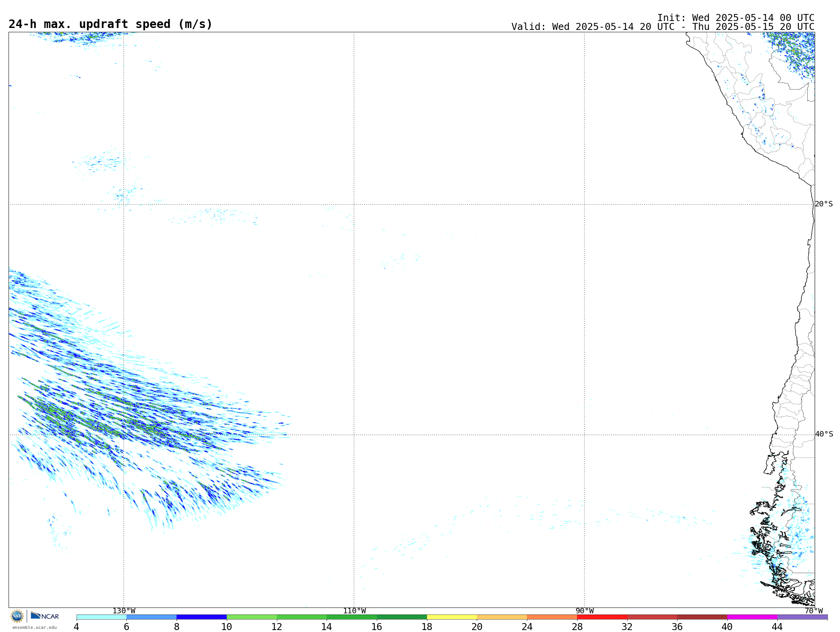Pick the green 14-16 colorbar swatch
The height and width of the screenshot is (632, 840).
click(x=352, y=617)
